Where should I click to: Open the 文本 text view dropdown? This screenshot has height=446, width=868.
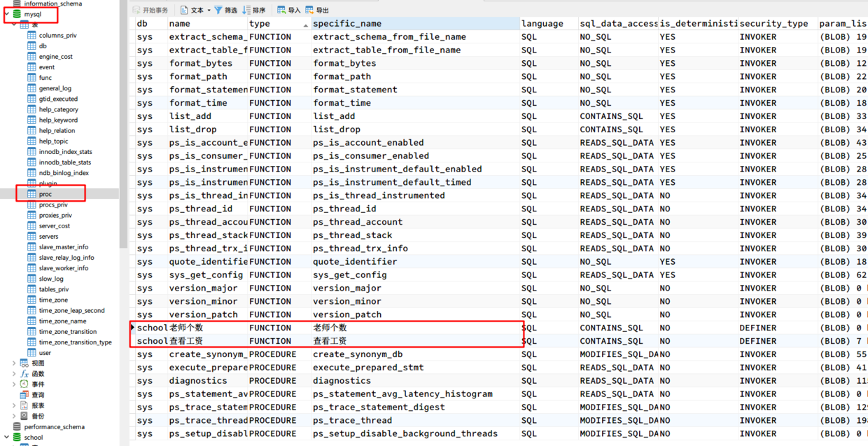(x=194, y=10)
